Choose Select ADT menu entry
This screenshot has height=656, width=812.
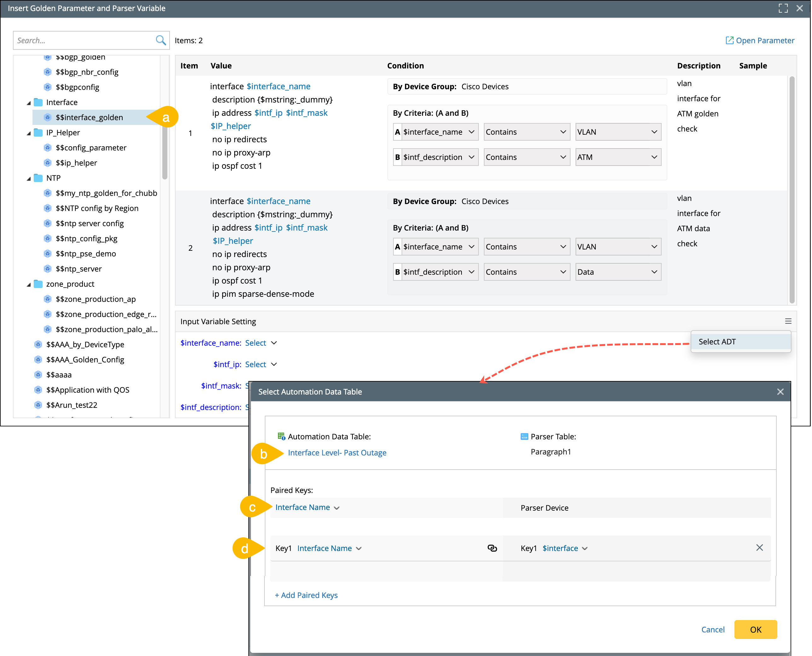coord(717,342)
